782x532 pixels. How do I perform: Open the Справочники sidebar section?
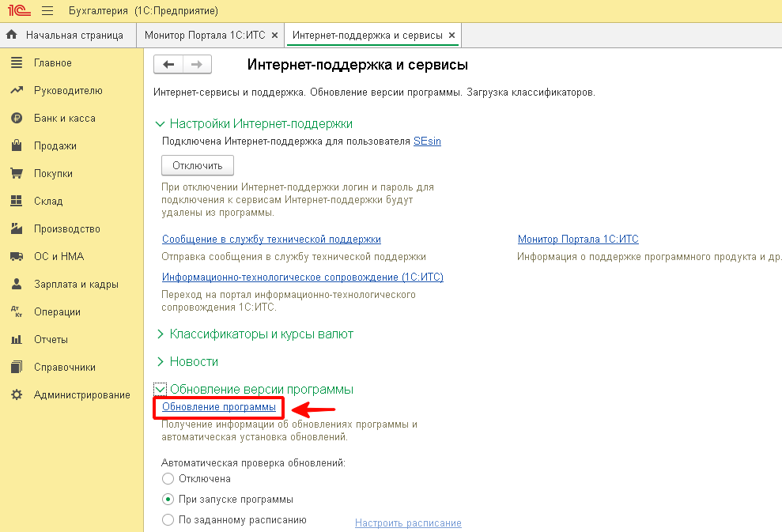pos(65,367)
